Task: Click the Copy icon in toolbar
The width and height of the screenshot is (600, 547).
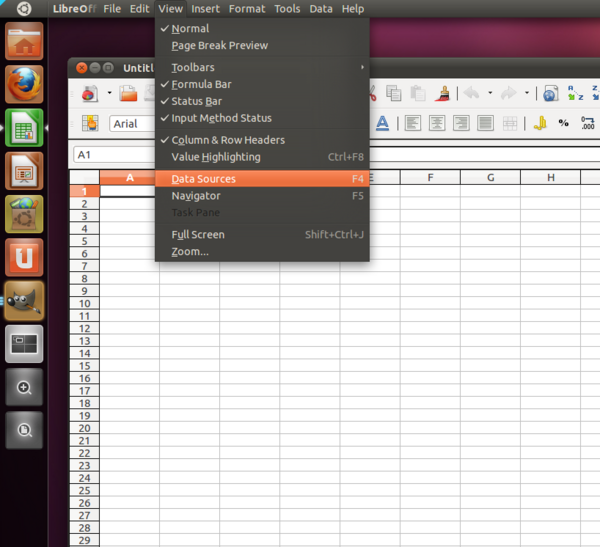Action: click(x=394, y=93)
